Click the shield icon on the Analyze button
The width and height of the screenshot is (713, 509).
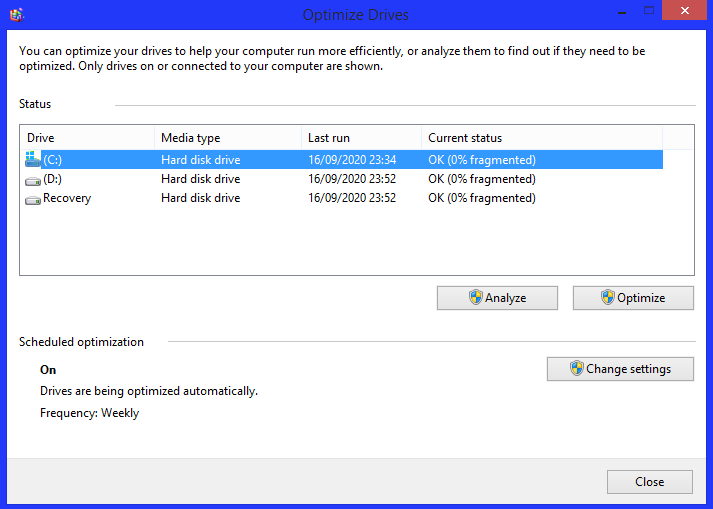tap(476, 298)
